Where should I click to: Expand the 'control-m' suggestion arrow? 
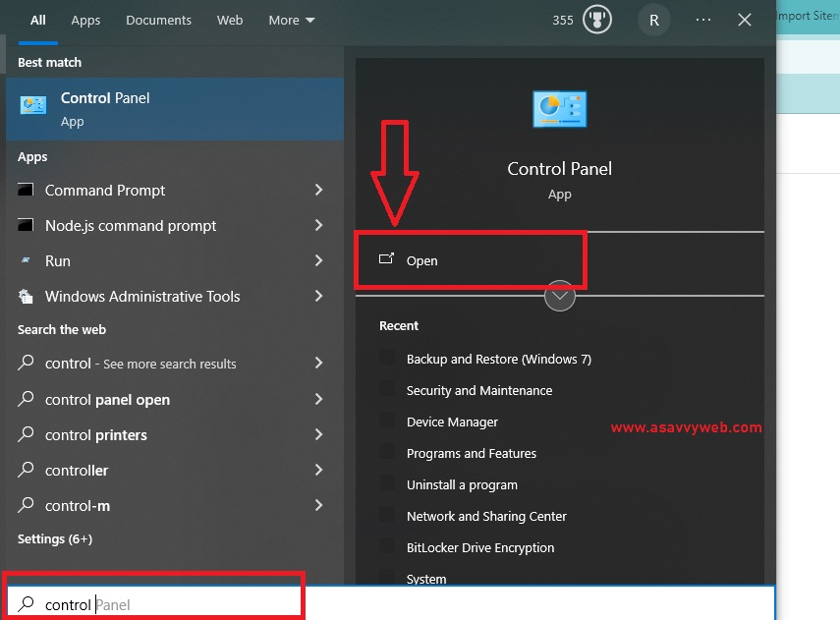(x=318, y=505)
